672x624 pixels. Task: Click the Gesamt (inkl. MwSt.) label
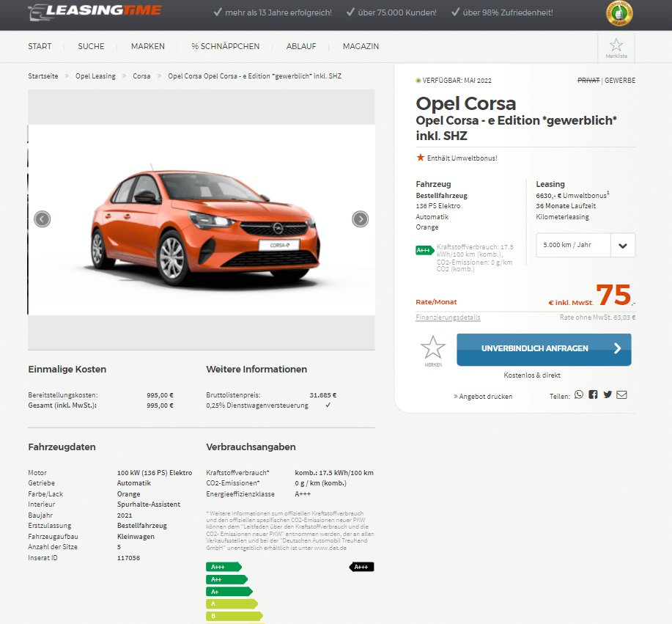click(62, 405)
